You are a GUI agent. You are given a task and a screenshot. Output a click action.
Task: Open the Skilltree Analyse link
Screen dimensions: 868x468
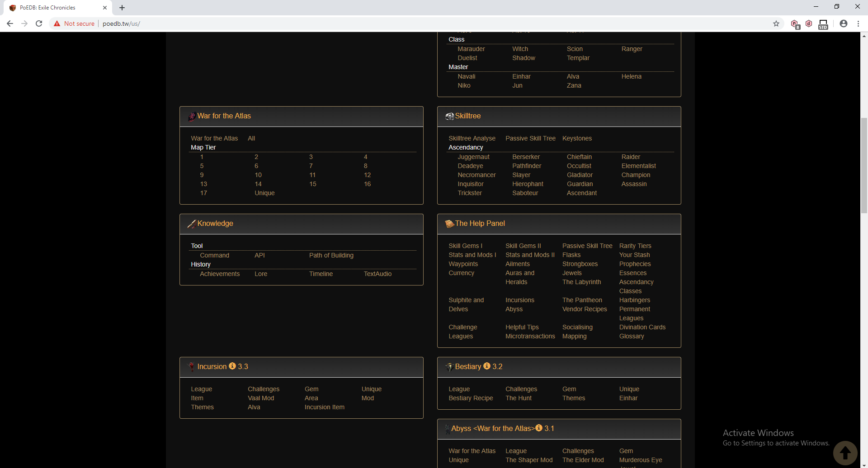[472, 138]
